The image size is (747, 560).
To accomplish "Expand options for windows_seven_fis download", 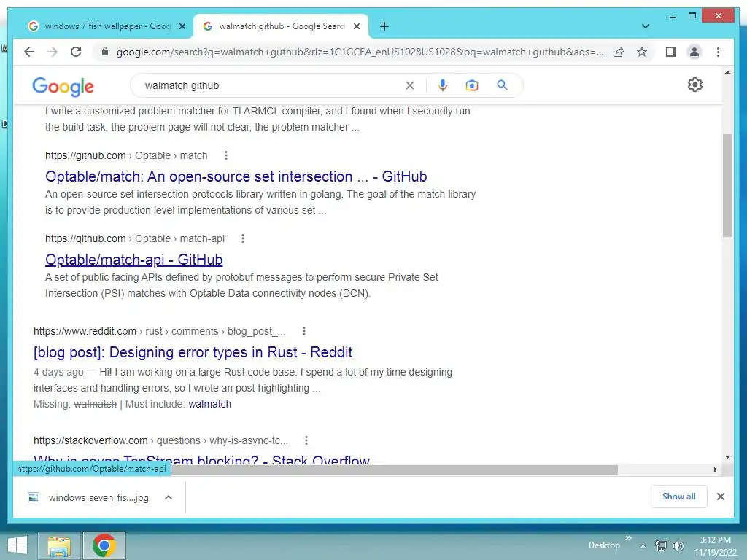I will coord(169,497).
